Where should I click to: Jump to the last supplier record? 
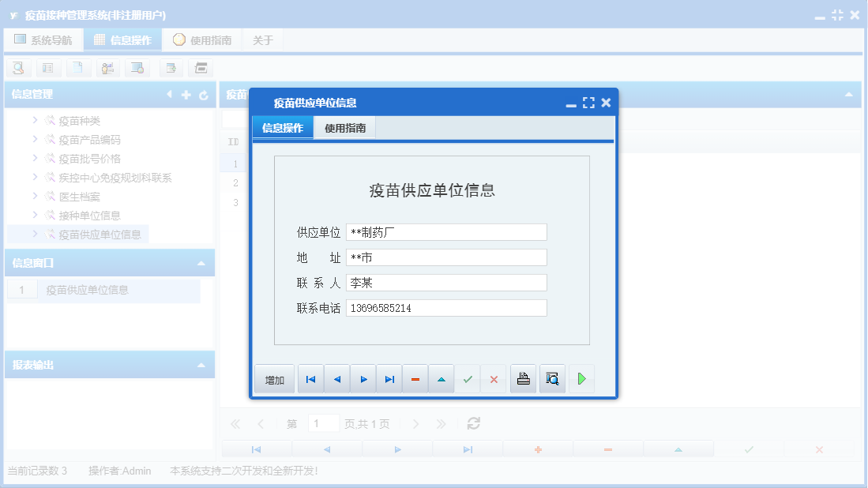pos(389,378)
